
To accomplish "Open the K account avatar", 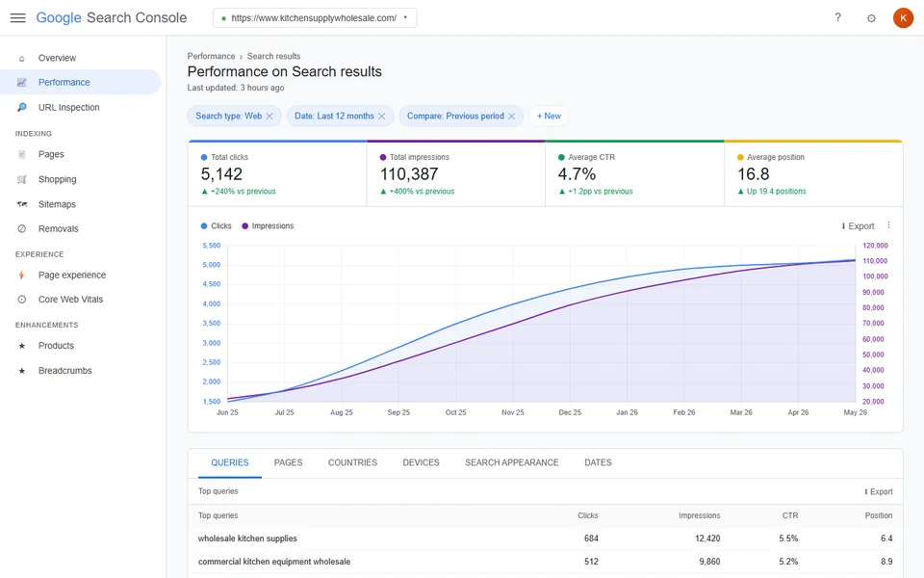I will tap(903, 17).
